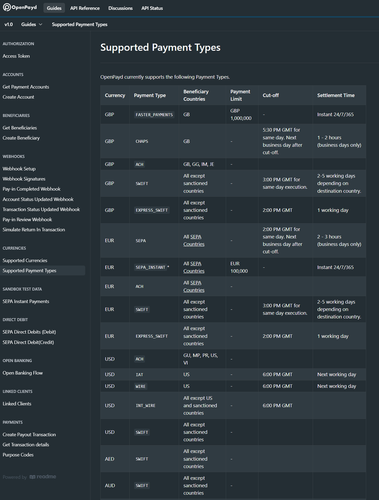Open Linked Clients sidebar link
The width and height of the screenshot is (379, 500).
point(17,404)
